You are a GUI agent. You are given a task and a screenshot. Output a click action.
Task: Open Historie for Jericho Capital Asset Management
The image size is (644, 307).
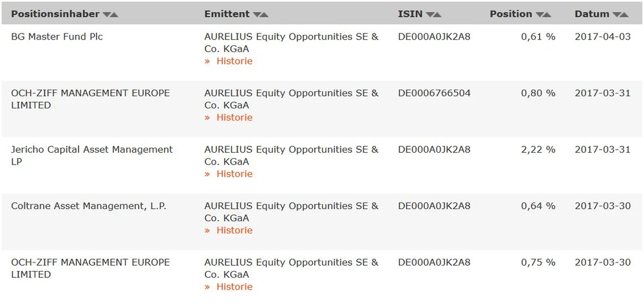pyautogui.click(x=234, y=174)
